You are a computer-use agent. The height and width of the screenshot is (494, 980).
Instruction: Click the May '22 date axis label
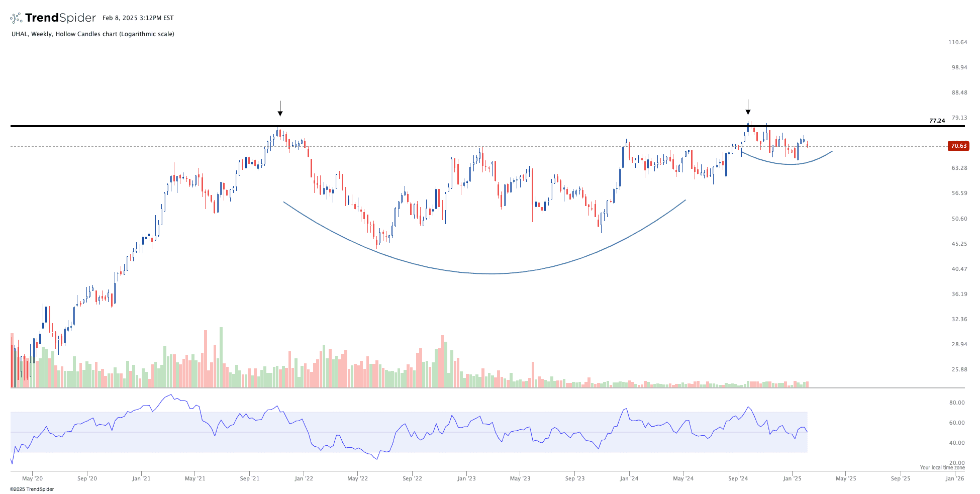pyautogui.click(x=357, y=478)
